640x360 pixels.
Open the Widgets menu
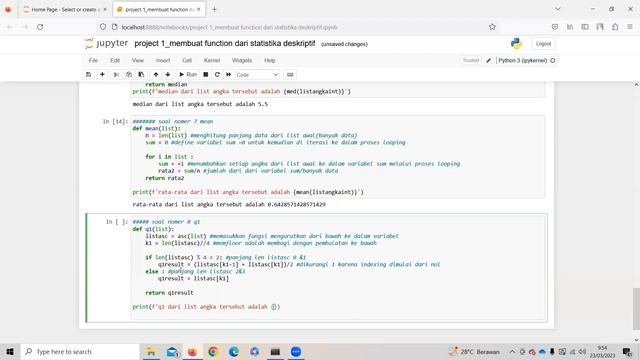[x=242, y=60]
